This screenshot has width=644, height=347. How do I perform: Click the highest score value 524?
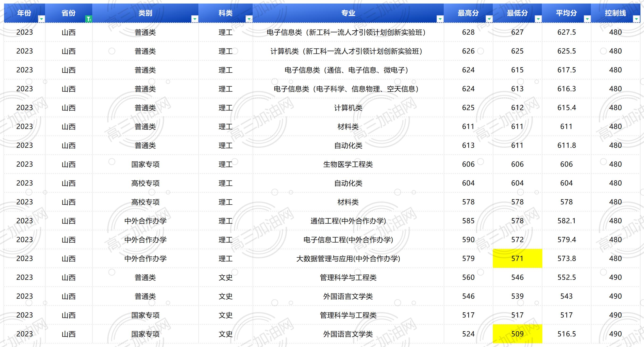[x=468, y=334]
